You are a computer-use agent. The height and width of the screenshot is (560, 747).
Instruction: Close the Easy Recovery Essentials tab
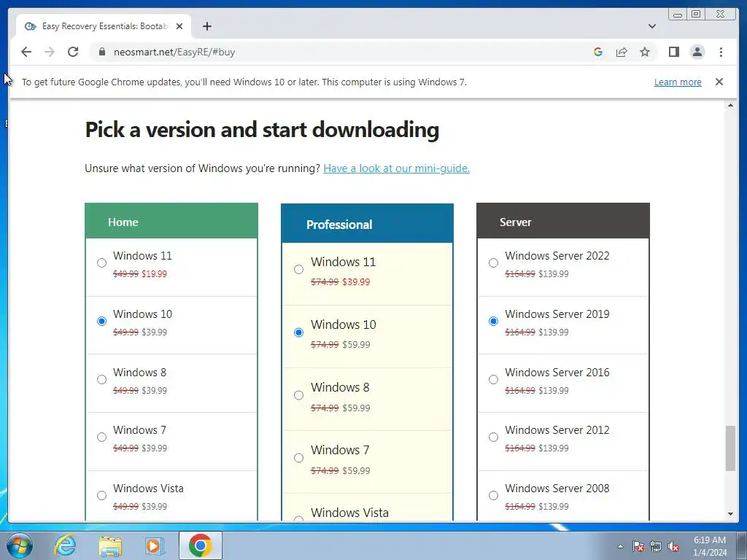point(179,26)
